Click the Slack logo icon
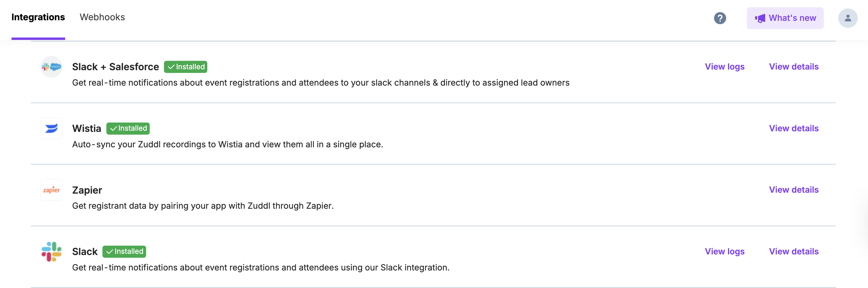868x288 pixels. click(x=51, y=252)
